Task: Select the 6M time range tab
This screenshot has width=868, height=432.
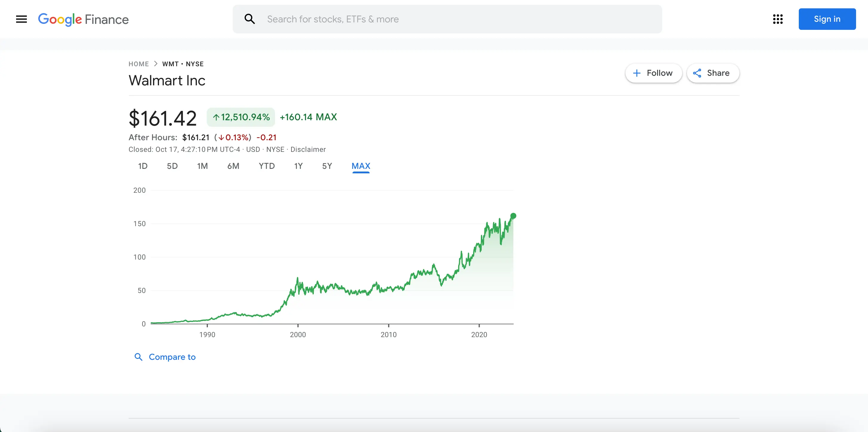Action: click(233, 166)
